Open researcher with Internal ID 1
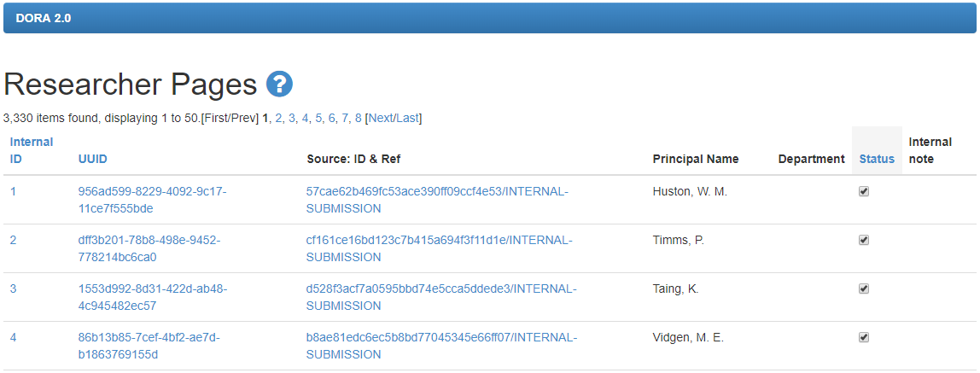The image size is (980, 373). pos(13,192)
